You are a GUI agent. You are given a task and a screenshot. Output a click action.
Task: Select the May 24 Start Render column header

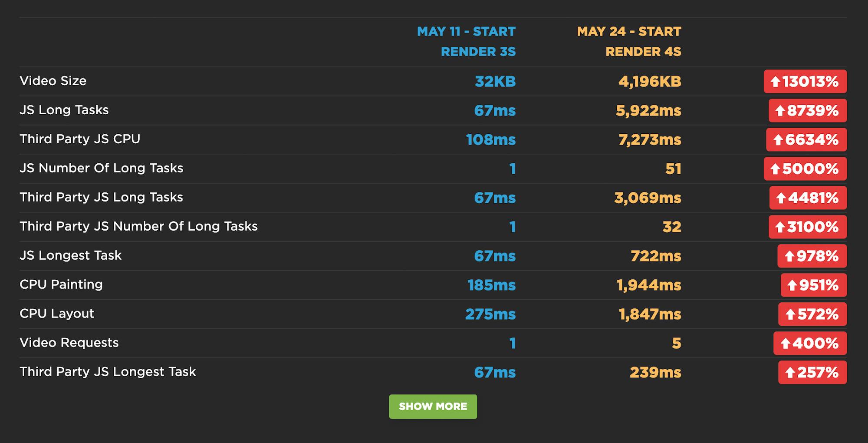pyautogui.click(x=629, y=42)
